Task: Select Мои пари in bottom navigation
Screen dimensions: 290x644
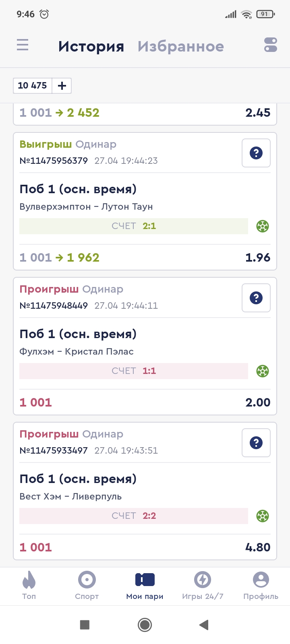Action: point(145,586)
